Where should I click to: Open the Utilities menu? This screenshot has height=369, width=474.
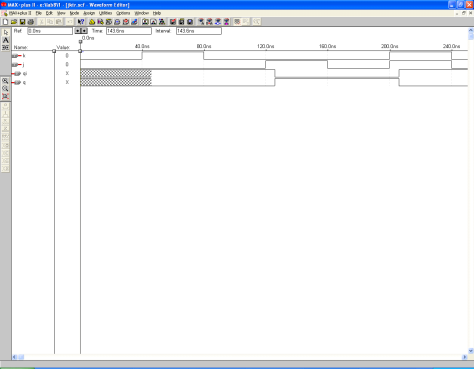(105, 13)
